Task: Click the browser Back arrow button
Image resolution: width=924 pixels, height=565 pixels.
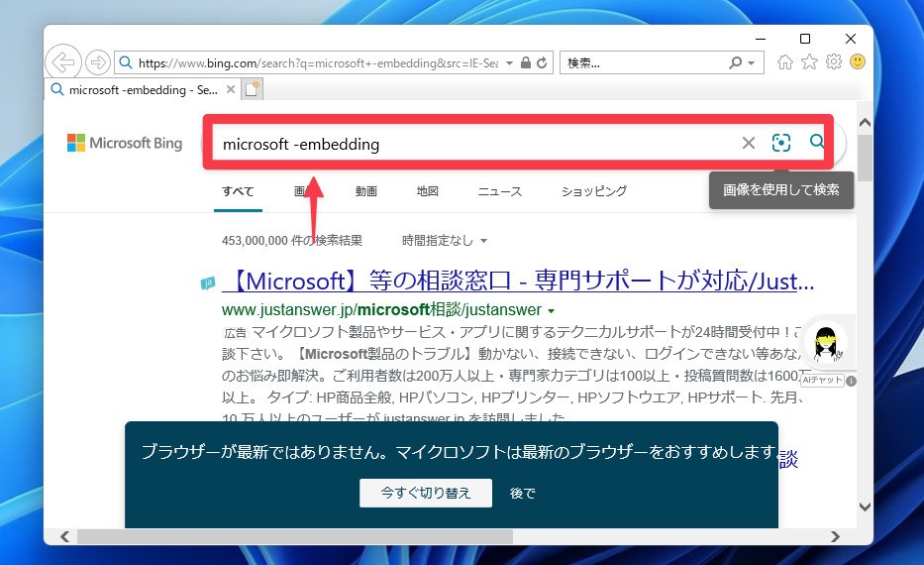Action: pyautogui.click(x=64, y=62)
